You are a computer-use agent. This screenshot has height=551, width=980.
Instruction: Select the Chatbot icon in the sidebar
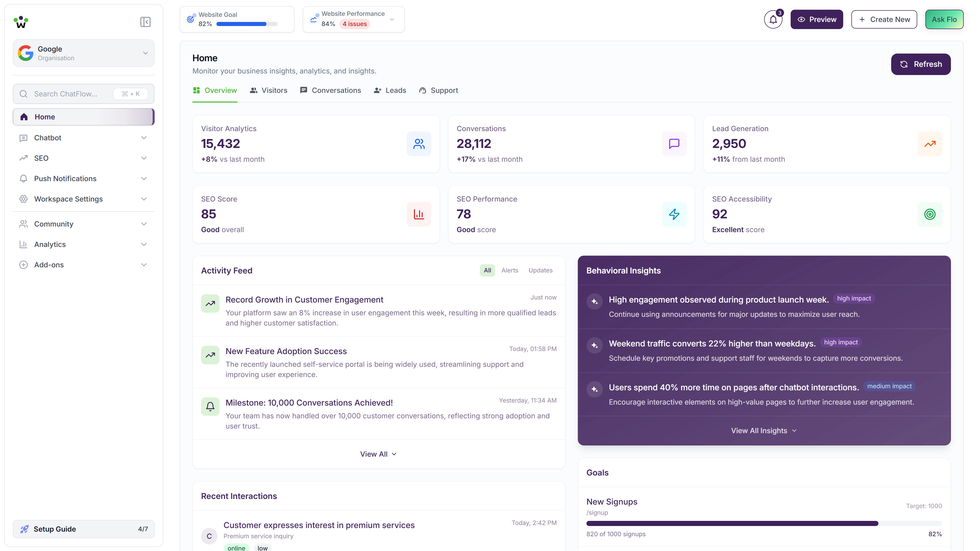(x=23, y=138)
